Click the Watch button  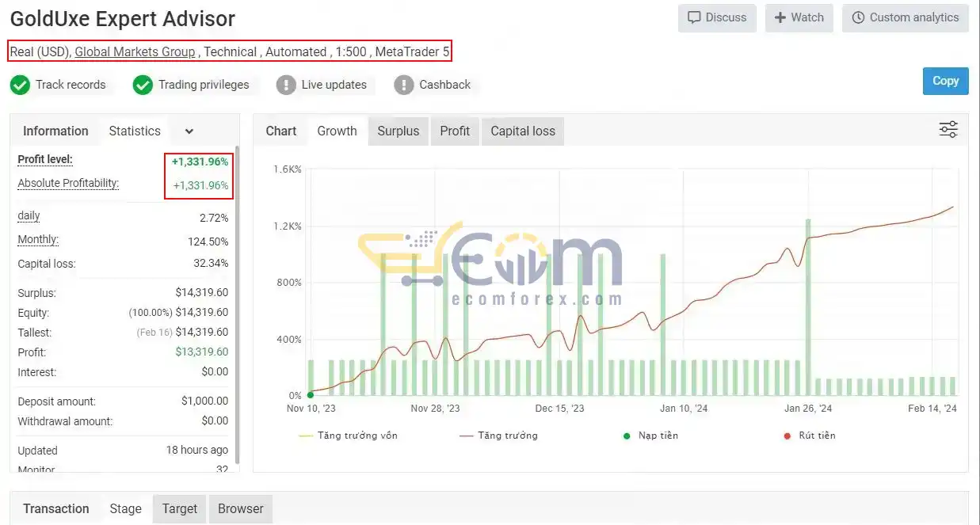coord(799,17)
